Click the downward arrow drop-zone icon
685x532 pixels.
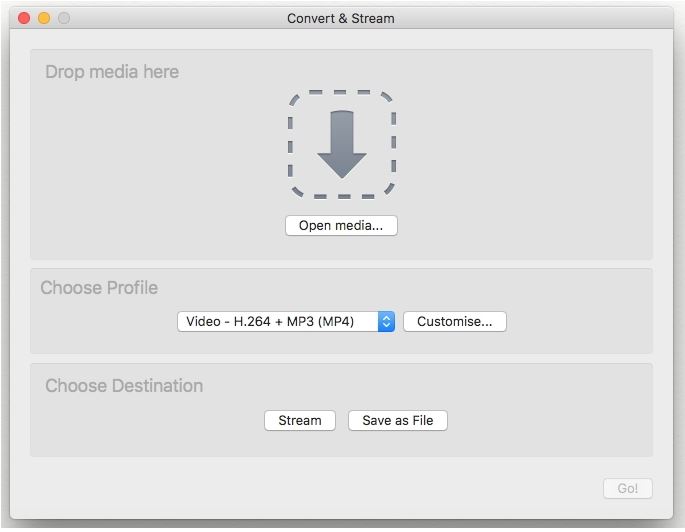(x=342, y=144)
